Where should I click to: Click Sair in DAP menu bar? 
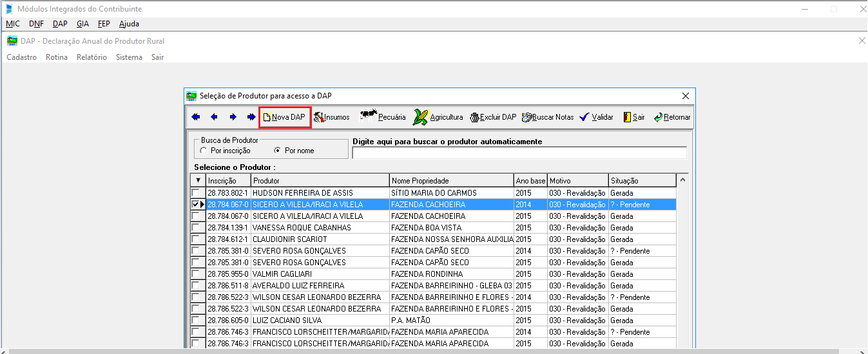157,57
